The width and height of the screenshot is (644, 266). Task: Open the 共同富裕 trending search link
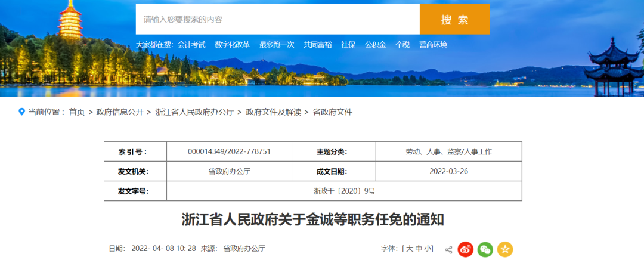(x=318, y=45)
